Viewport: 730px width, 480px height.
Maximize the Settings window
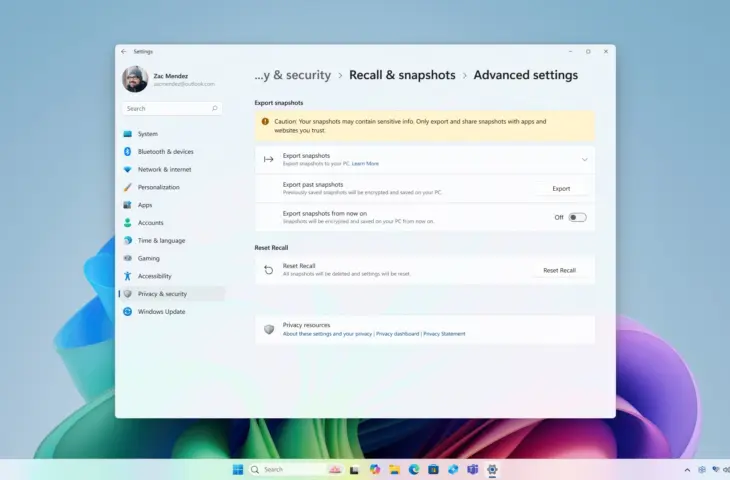588,52
